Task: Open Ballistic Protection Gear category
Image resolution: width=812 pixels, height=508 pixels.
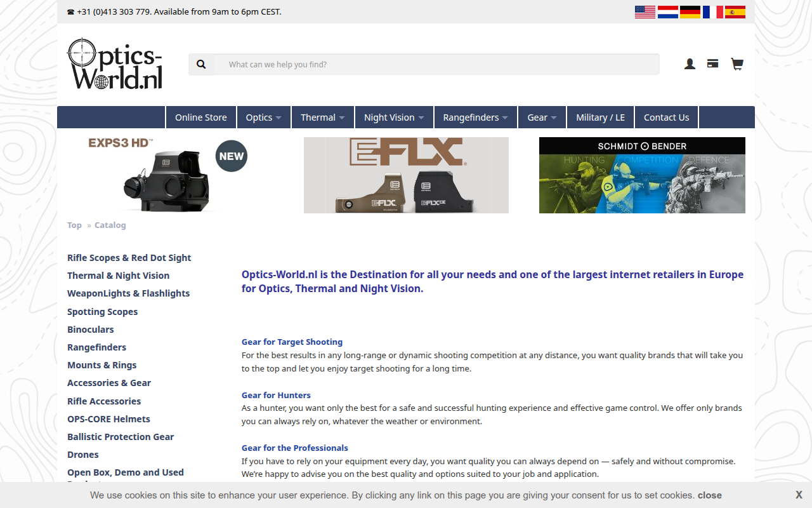Action: (121, 437)
